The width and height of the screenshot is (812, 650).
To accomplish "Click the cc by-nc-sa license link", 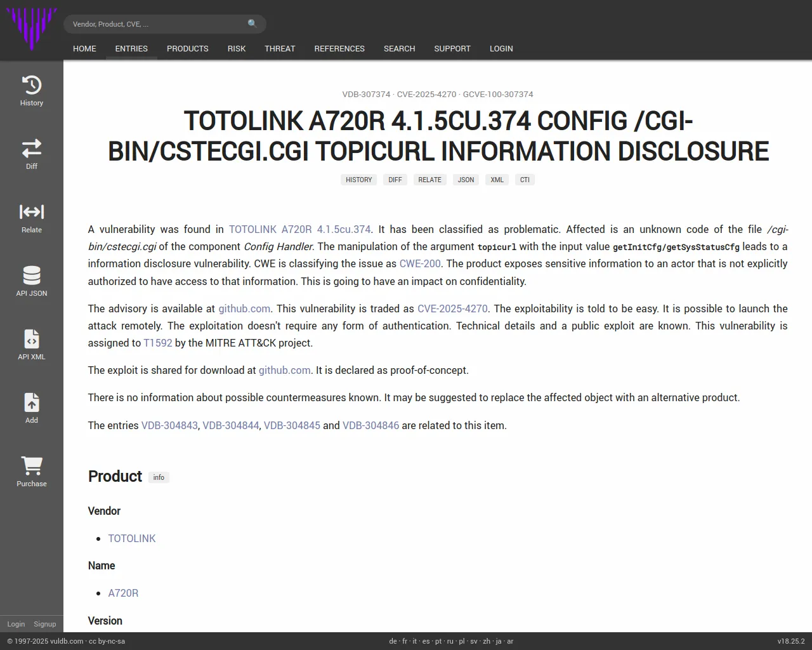I will pos(107,641).
